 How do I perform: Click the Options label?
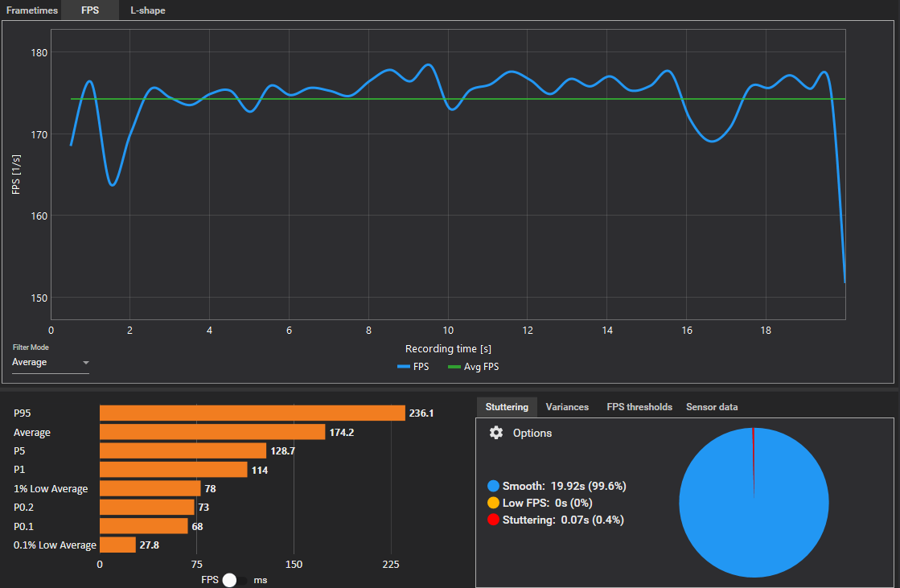tap(532, 433)
